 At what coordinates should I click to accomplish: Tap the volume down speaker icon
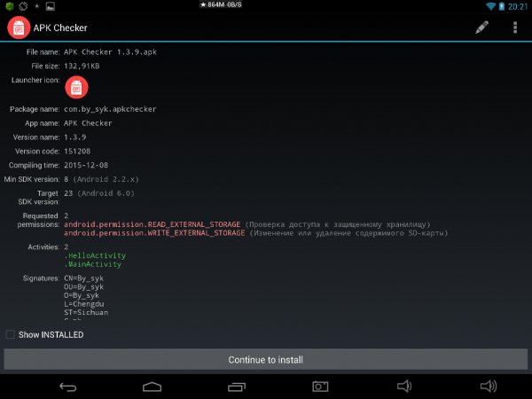click(x=404, y=386)
